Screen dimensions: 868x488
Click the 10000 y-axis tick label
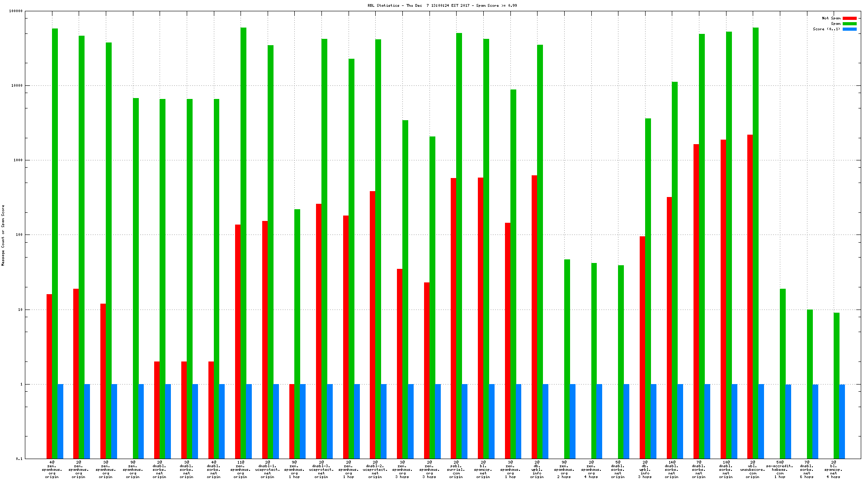pyautogui.click(x=16, y=85)
